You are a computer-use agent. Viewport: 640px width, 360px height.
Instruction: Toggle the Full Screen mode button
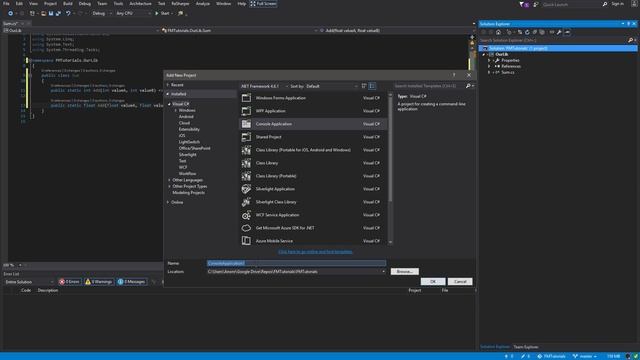[263, 4]
